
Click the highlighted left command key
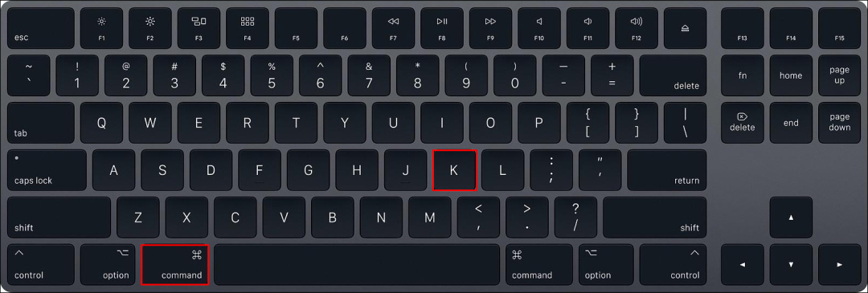(175, 265)
